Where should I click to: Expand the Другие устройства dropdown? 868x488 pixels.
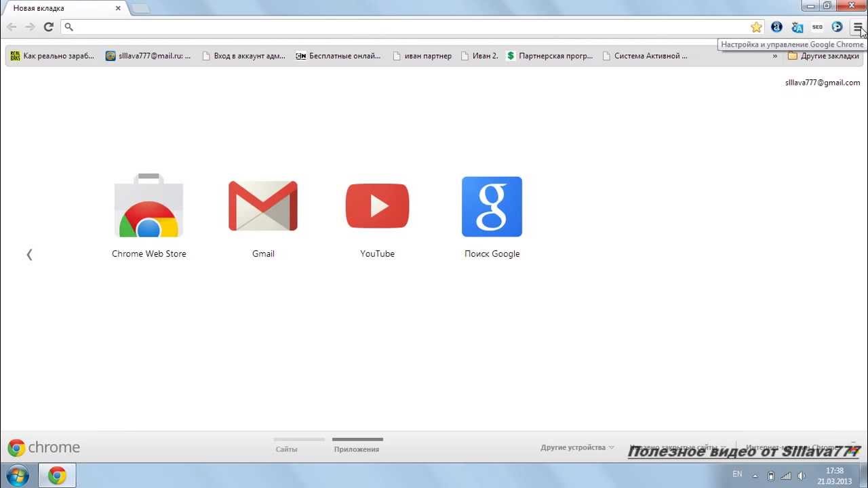click(577, 447)
